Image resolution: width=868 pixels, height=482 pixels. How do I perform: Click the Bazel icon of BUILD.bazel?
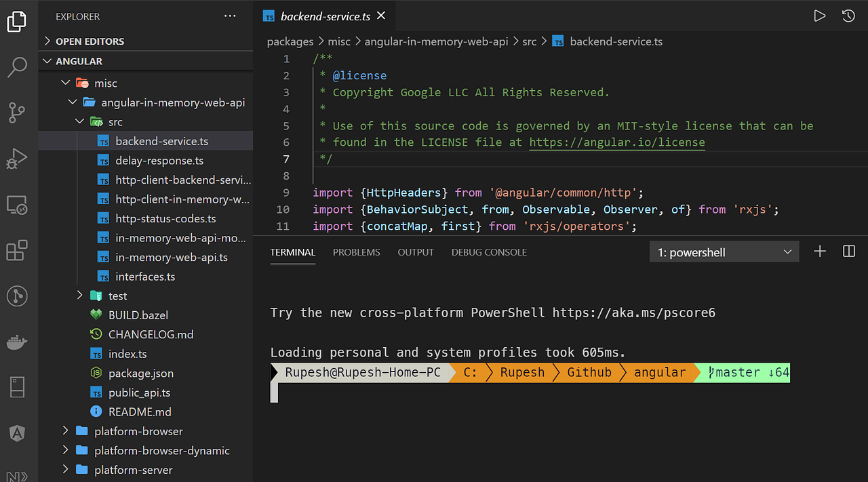click(96, 315)
